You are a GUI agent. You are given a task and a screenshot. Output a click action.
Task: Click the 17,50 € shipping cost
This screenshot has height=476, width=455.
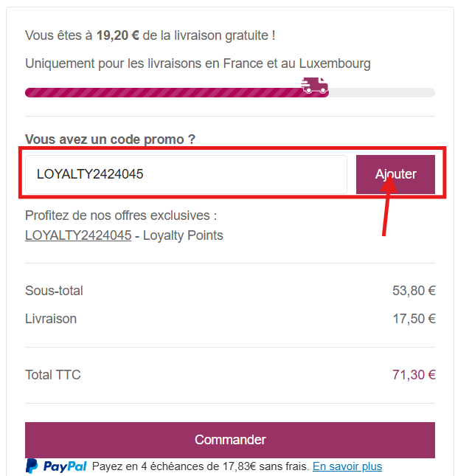pyautogui.click(x=414, y=319)
